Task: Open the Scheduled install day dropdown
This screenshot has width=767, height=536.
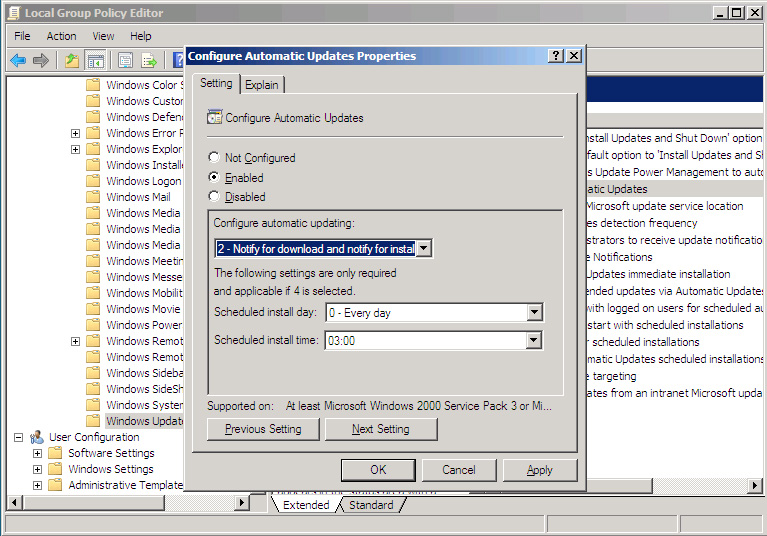Action: 535,313
